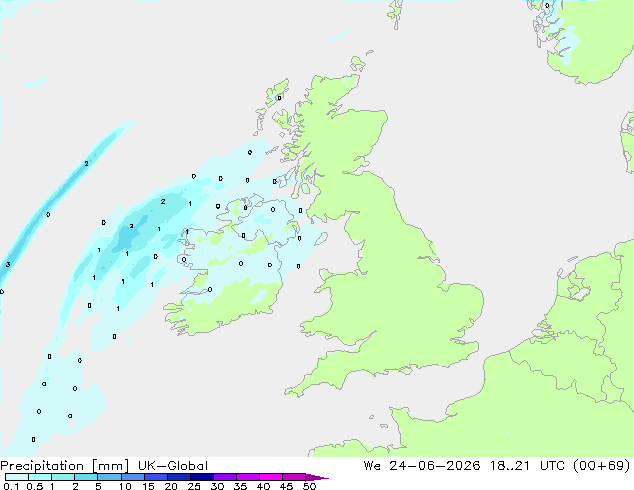The width and height of the screenshot is (634, 490).
Task: Select the 30–35 mm purple legend swatch
Action: 225,477
